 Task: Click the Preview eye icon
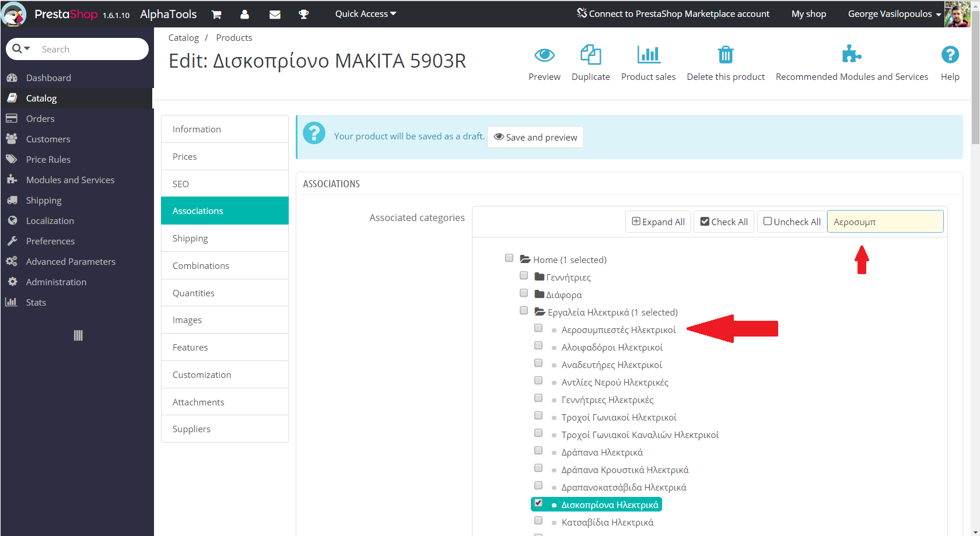click(544, 55)
